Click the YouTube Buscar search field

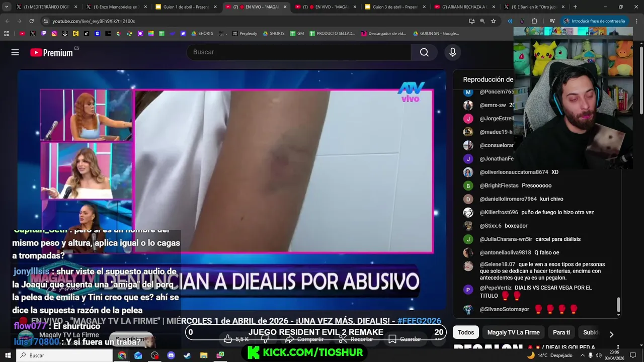click(x=299, y=52)
